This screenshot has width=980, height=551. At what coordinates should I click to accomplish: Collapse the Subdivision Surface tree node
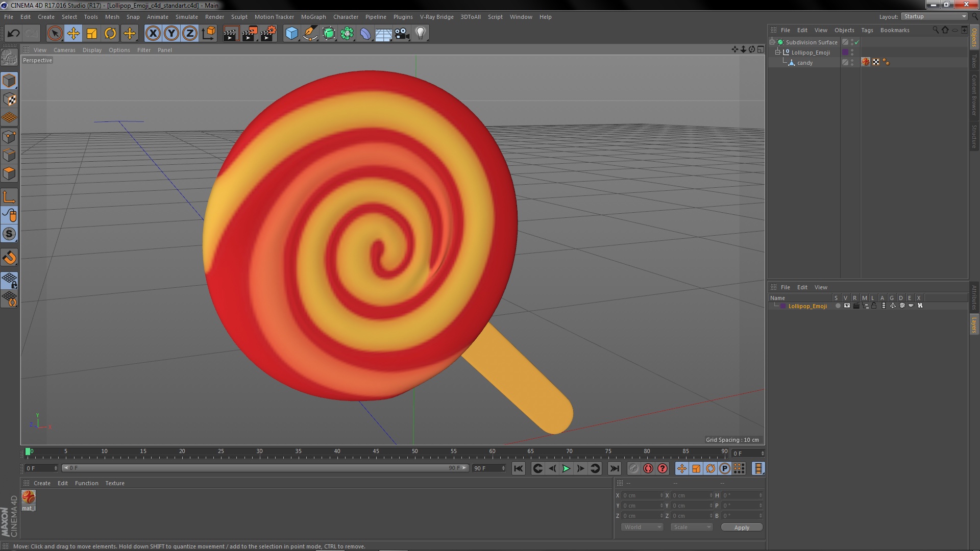pos(772,42)
